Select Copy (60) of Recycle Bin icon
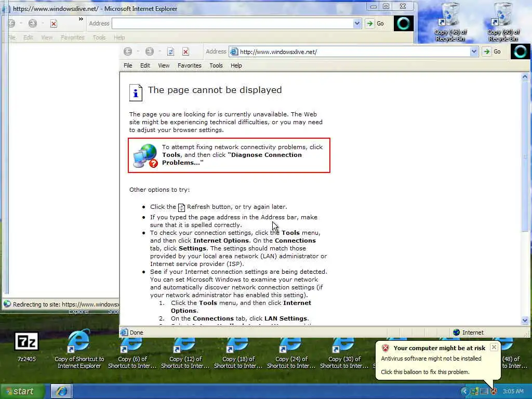 (x=503, y=22)
